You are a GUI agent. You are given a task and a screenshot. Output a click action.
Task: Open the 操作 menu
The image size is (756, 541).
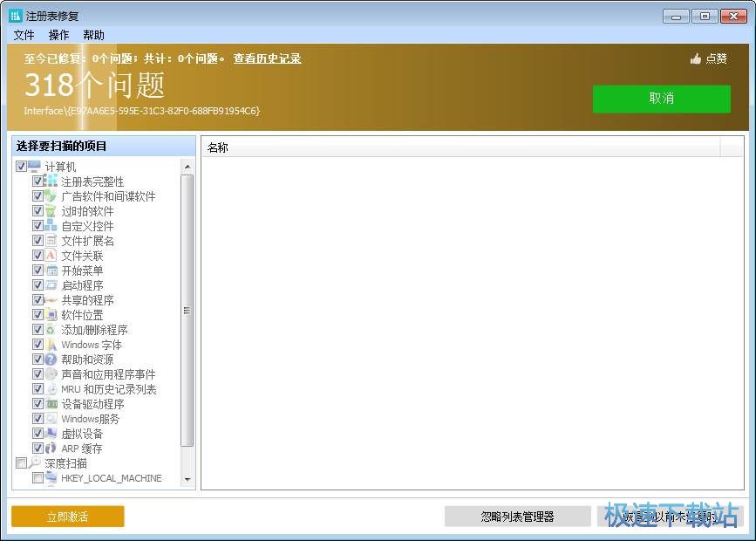(58, 35)
